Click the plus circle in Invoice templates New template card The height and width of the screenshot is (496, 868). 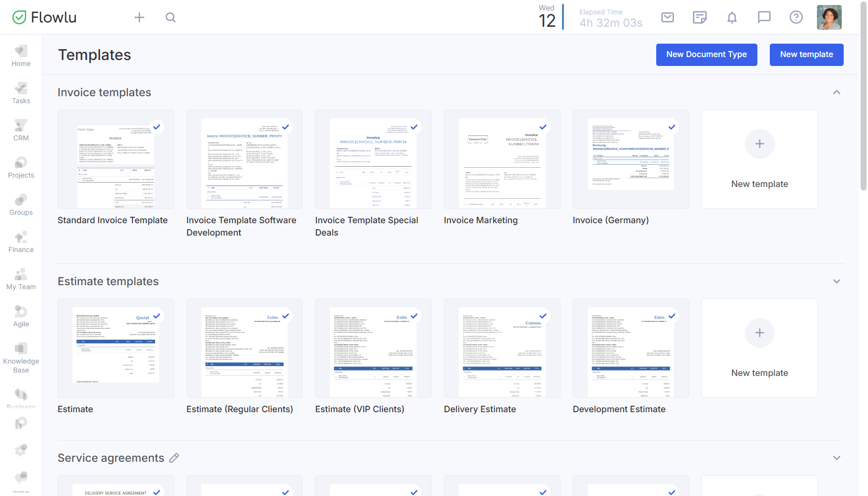click(759, 144)
